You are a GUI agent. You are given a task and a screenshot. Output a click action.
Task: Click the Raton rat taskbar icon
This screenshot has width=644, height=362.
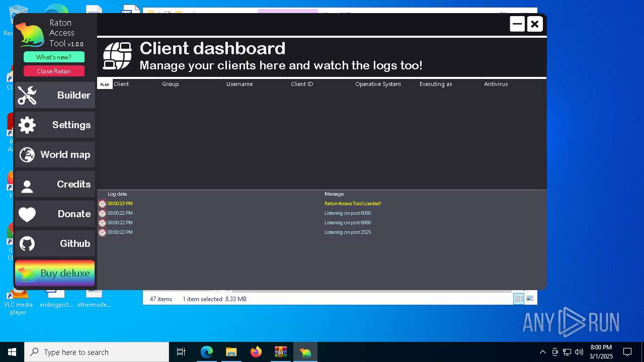305,352
